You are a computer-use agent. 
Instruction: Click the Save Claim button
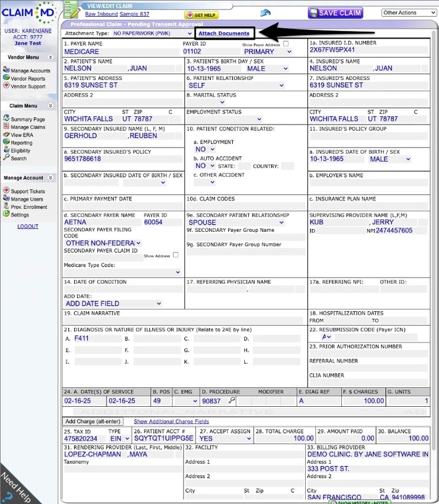335,13
